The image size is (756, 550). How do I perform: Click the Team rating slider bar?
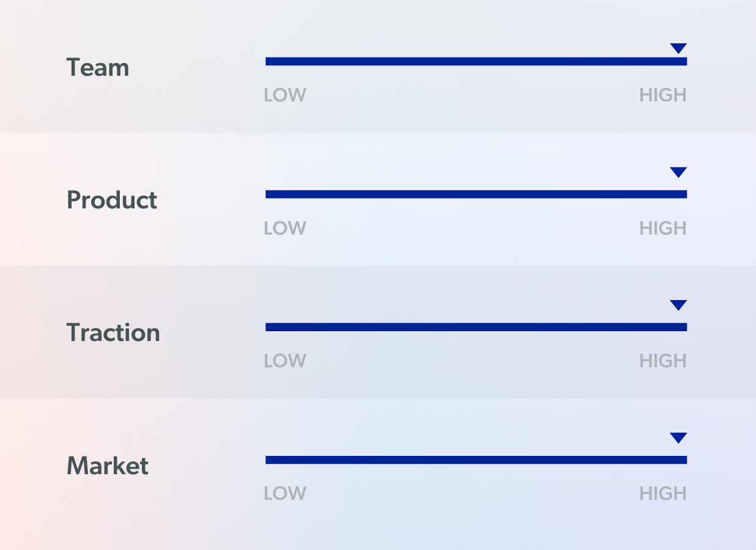(x=476, y=61)
